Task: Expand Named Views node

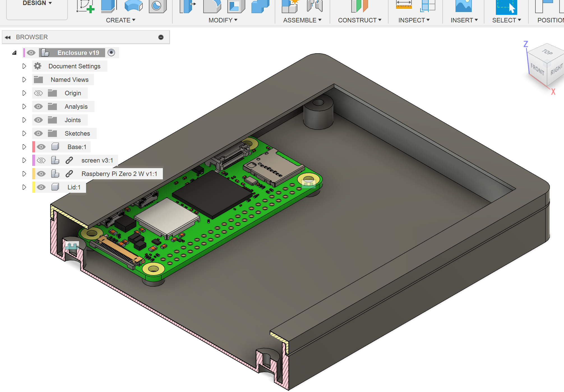Action: click(24, 80)
